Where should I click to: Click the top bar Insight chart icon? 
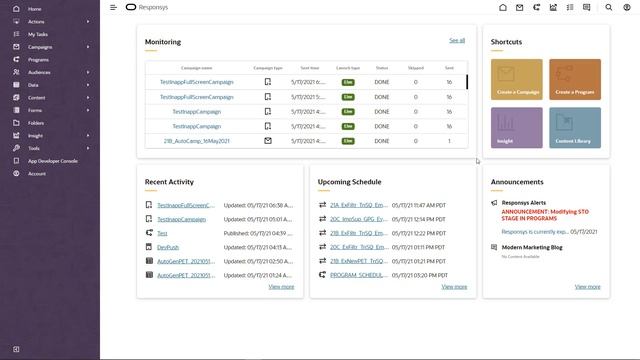pyautogui.click(x=553, y=7)
